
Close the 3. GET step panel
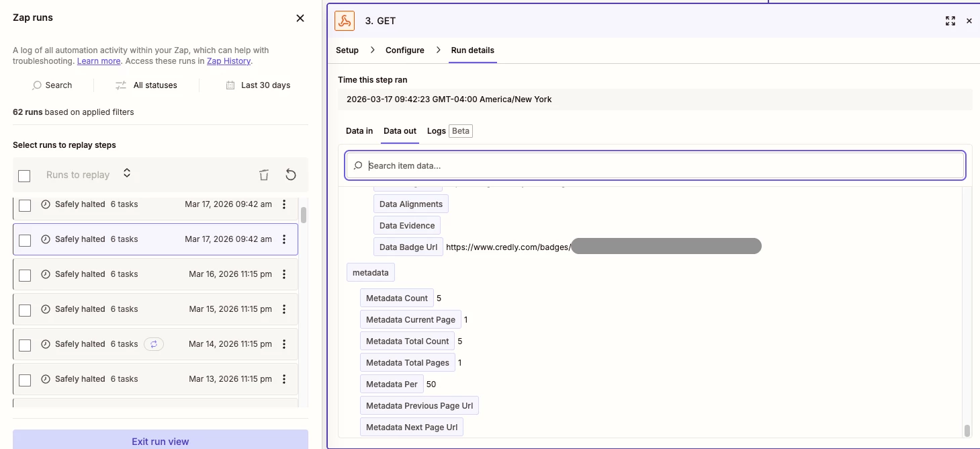[x=969, y=21]
